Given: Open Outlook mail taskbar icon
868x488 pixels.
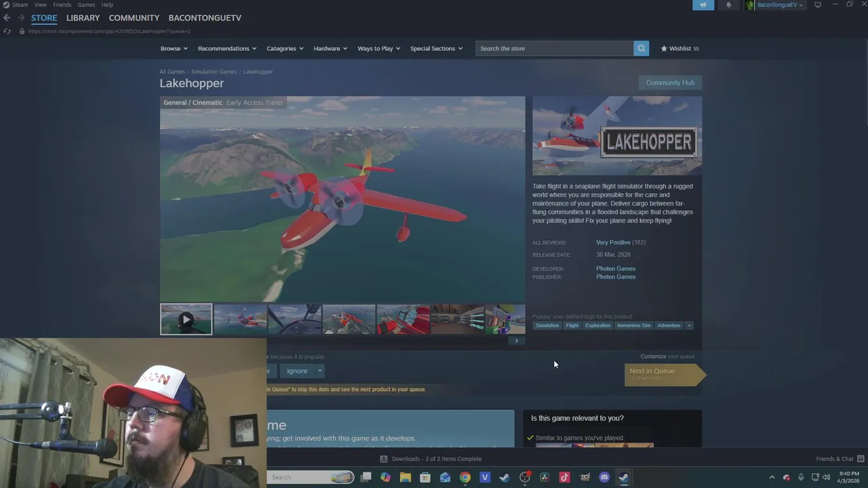Looking at the screenshot, I should pyautogui.click(x=445, y=477).
